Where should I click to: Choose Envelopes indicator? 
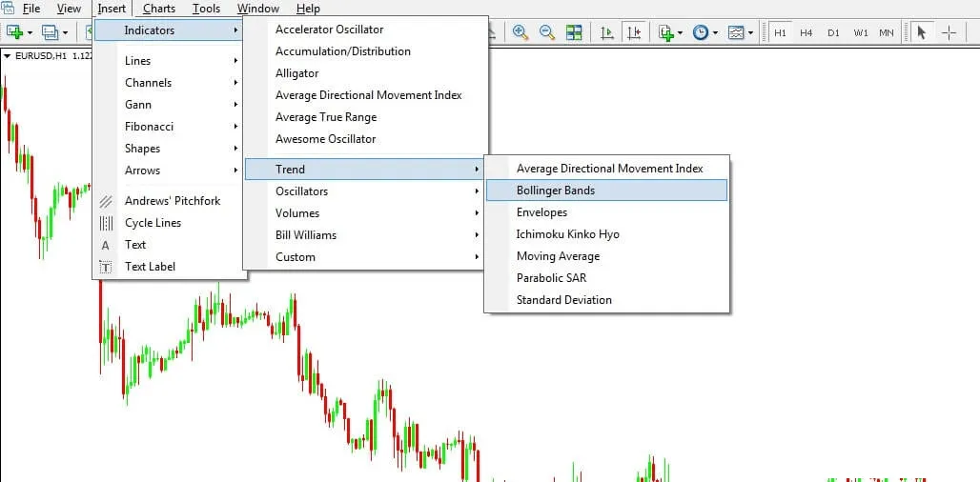(x=606, y=212)
